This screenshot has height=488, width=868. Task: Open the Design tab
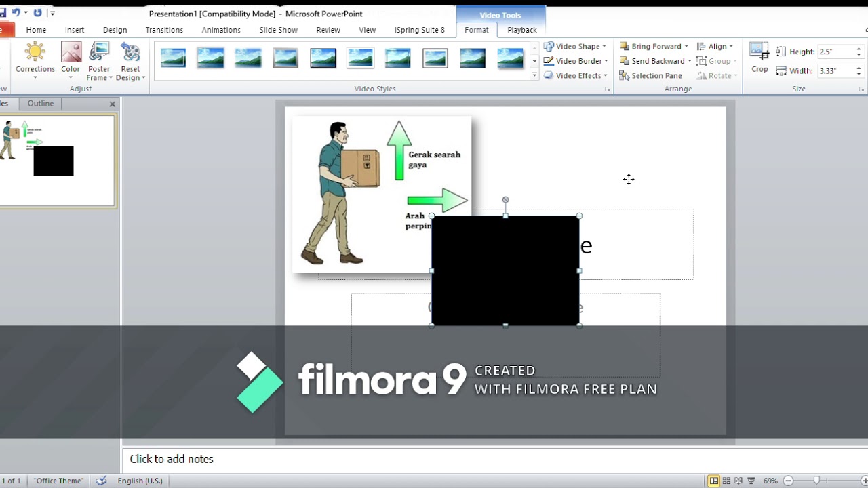(x=115, y=30)
